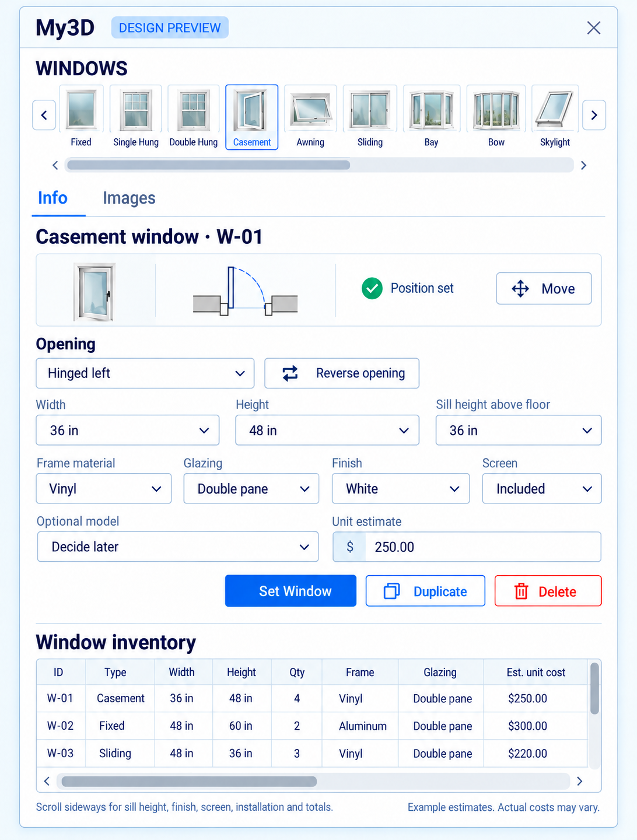Click the inventory vertical scrollbar

click(594, 688)
